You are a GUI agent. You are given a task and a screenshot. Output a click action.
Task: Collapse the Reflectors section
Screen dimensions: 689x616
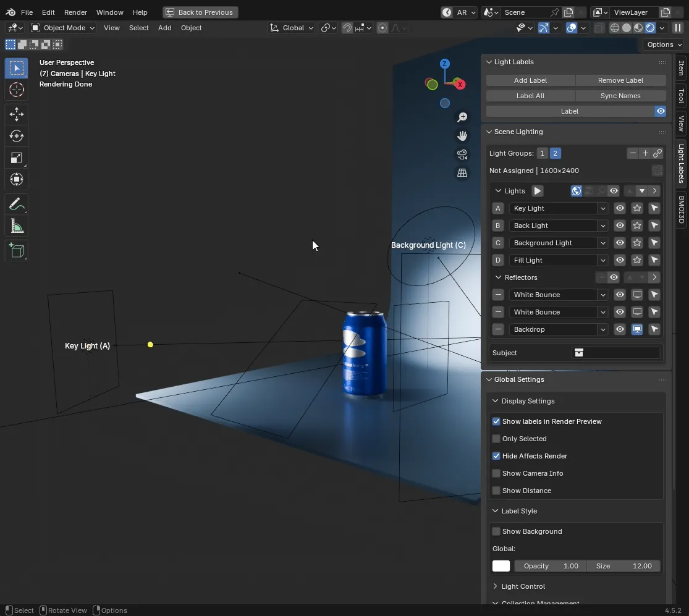click(498, 277)
